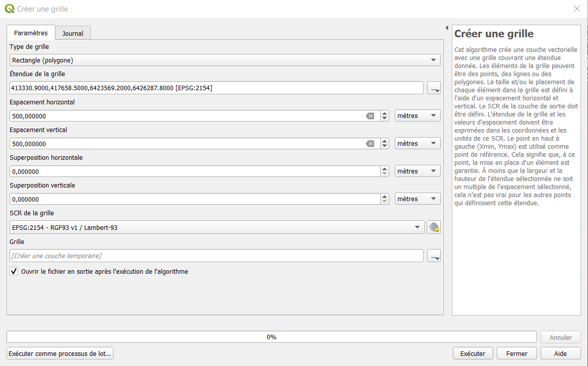Adjust the Espacement horizontal spinner arrows

pyautogui.click(x=384, y=116)
